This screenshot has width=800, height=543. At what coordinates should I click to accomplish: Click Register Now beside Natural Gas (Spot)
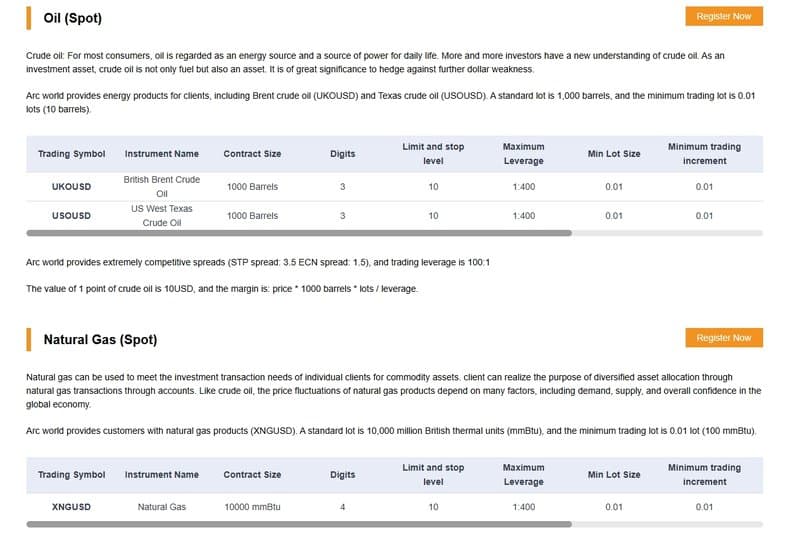click(723, 338)
